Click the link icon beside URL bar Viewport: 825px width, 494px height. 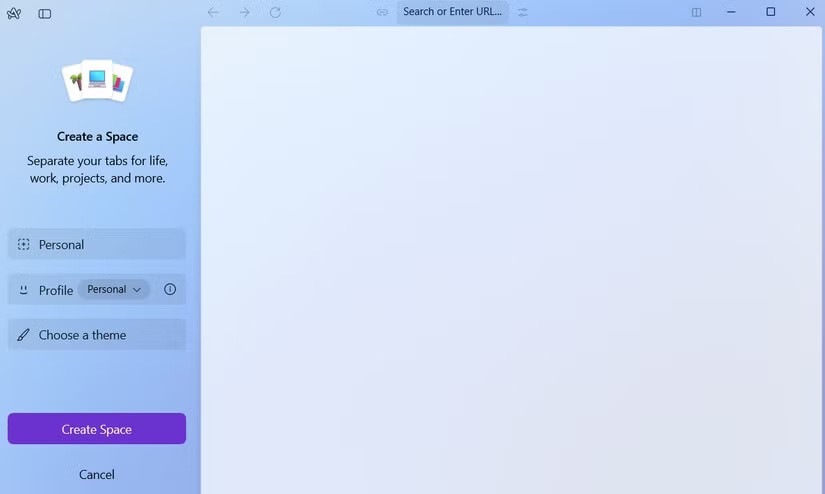[382, 12]
